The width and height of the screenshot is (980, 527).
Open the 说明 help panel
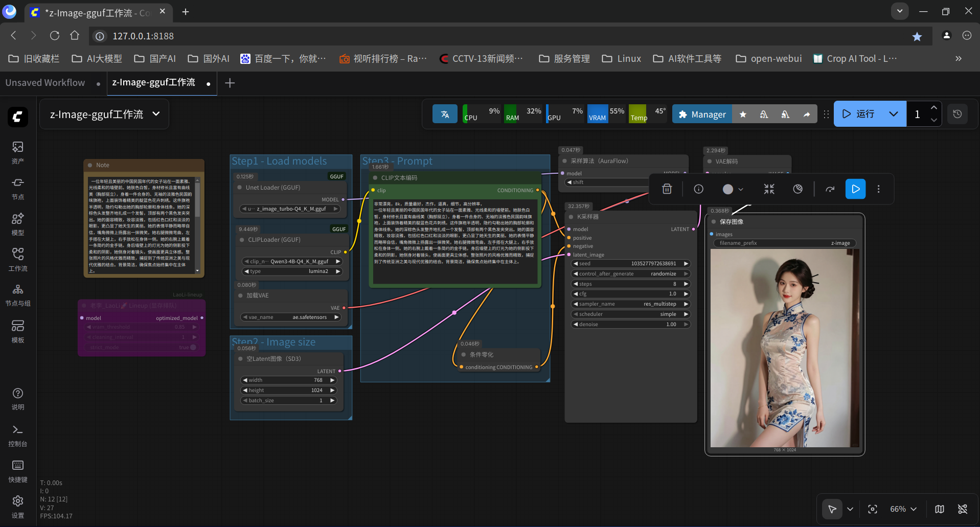coord(18,399)
